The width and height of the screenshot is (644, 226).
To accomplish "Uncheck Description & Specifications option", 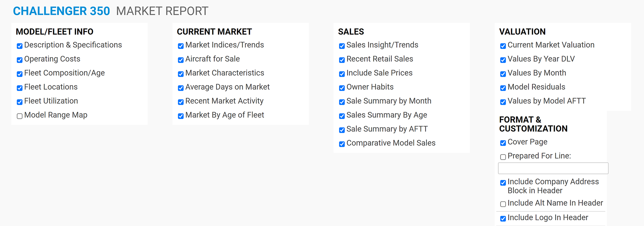I will click(x=20, y=46).
